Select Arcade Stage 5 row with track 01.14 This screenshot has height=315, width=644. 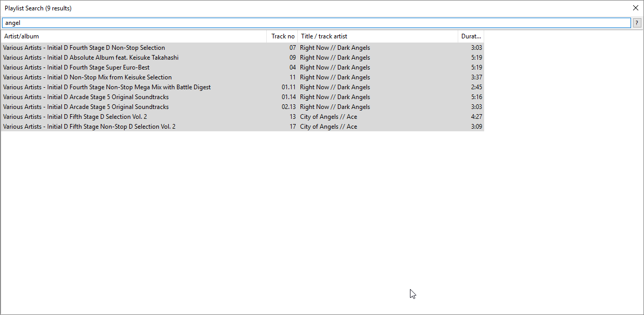click(242, 97)
